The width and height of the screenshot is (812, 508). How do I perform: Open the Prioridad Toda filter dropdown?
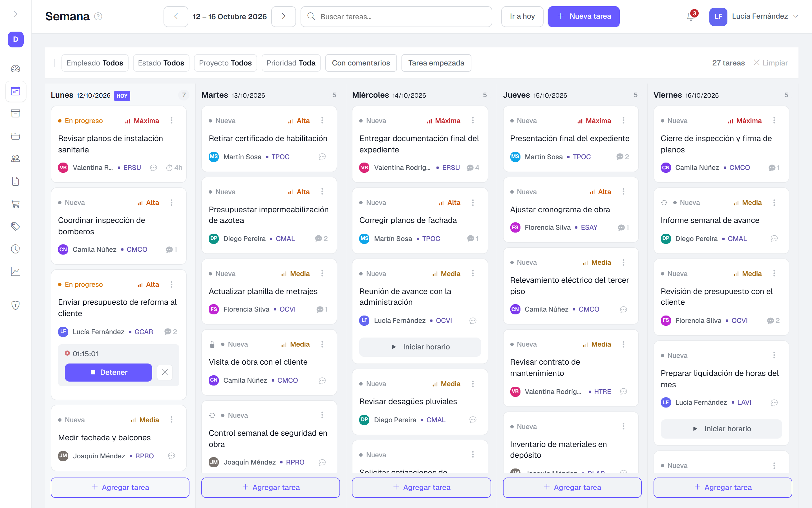click(x=291, y=63)
